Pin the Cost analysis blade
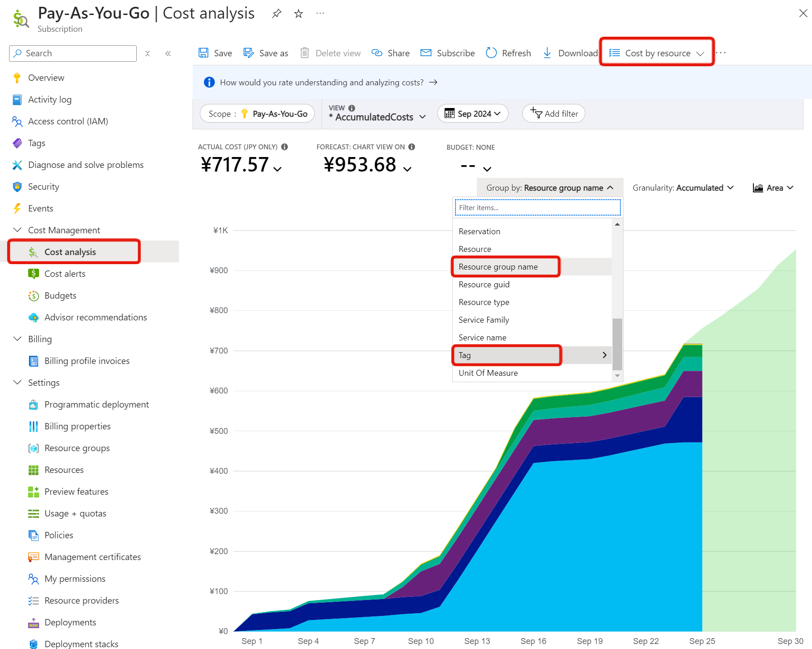The width and height of the screenshot is (812, 649). click(x=277, y=14)
